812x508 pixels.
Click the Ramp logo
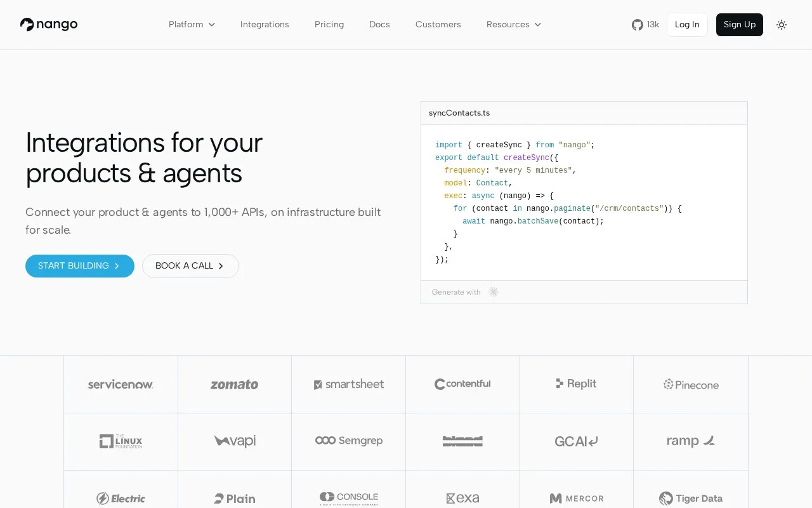click(691, 441)
